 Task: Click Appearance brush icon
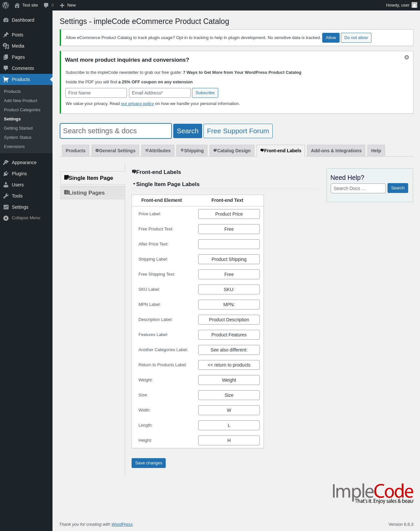coord(6,162)
